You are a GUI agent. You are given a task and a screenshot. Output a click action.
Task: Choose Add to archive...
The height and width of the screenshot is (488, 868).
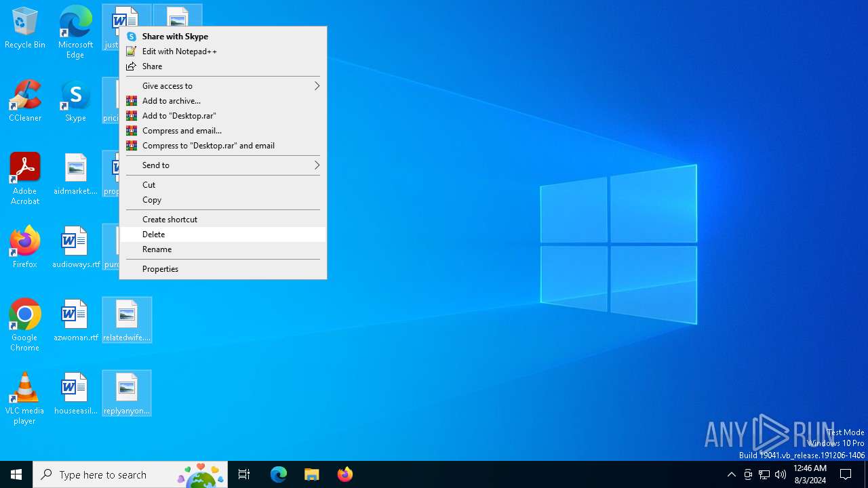[223, 101]
